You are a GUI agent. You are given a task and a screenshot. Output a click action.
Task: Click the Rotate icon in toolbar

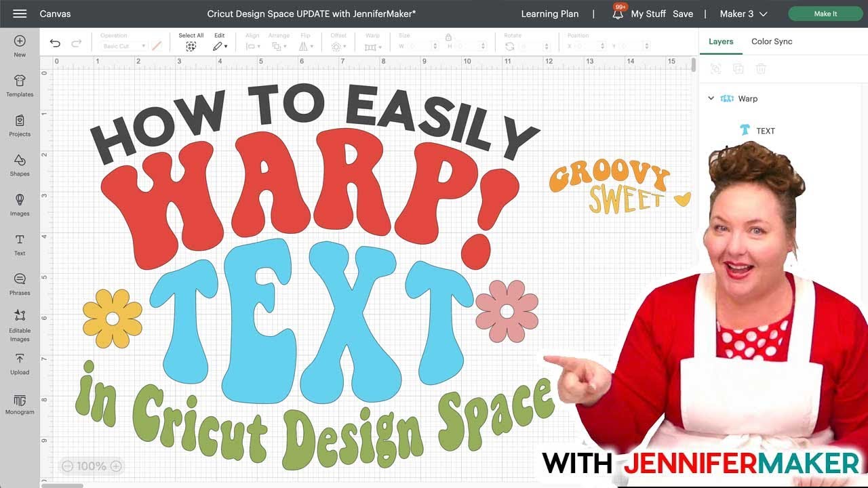(x=510, y=46)
